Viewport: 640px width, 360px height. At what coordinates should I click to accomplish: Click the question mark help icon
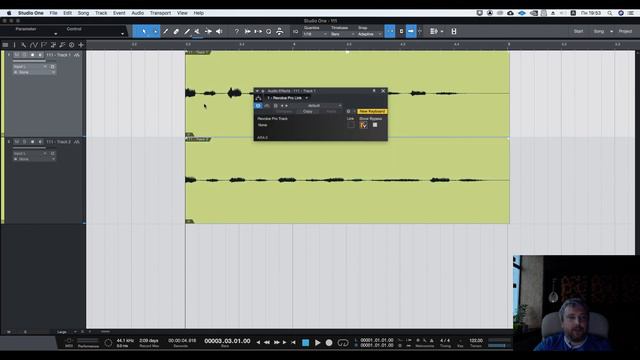point(236,31)
